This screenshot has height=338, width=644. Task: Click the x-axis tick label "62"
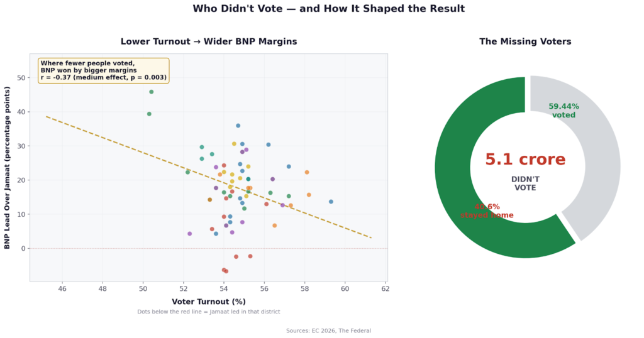[386, 289]
